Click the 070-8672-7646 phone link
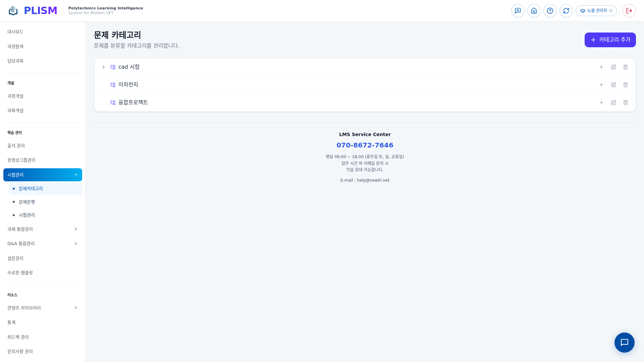Image resolution: width=644 pixels, height=362 pixels. click(365, 145)
